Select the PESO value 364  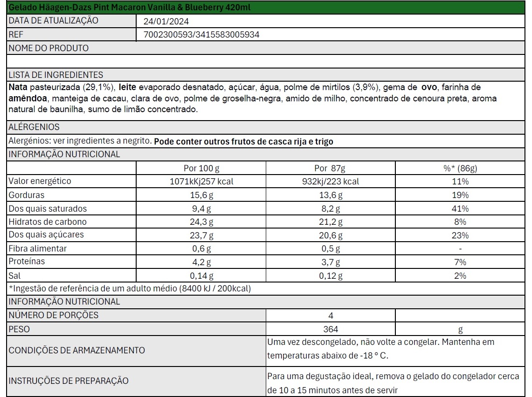(x=331, y=329)
